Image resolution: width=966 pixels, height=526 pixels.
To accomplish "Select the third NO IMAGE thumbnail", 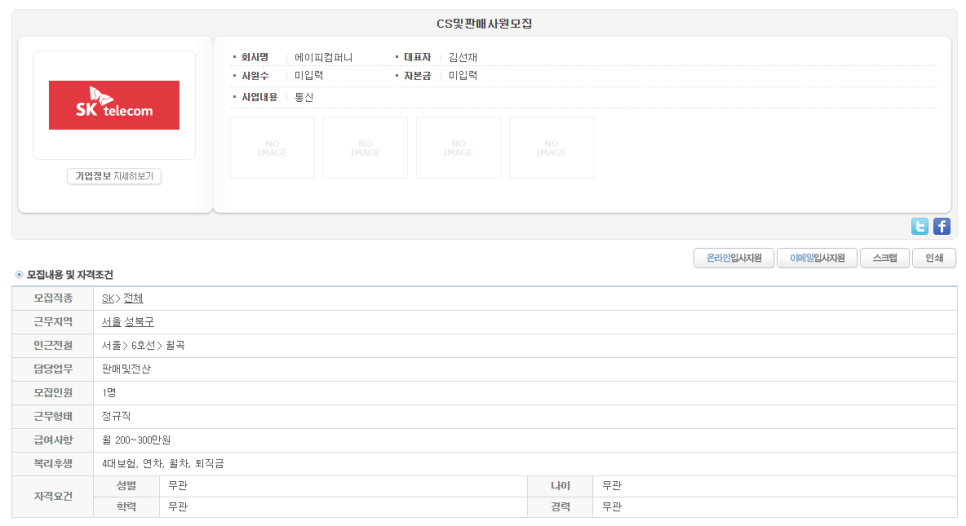I will (x=458, y=148).
